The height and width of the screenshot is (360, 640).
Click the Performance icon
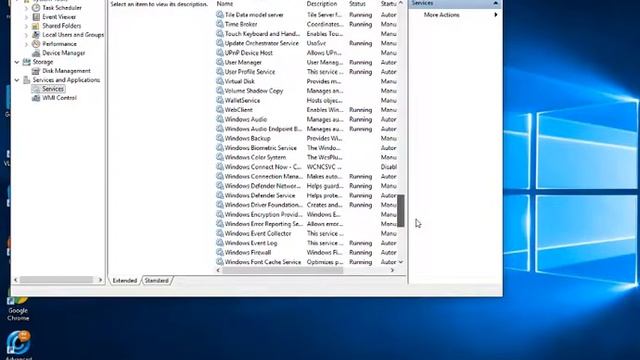click(36, 44)
